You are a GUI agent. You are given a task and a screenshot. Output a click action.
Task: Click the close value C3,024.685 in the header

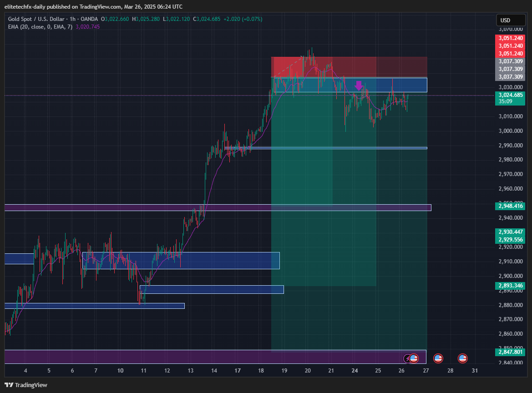(207, 19)
